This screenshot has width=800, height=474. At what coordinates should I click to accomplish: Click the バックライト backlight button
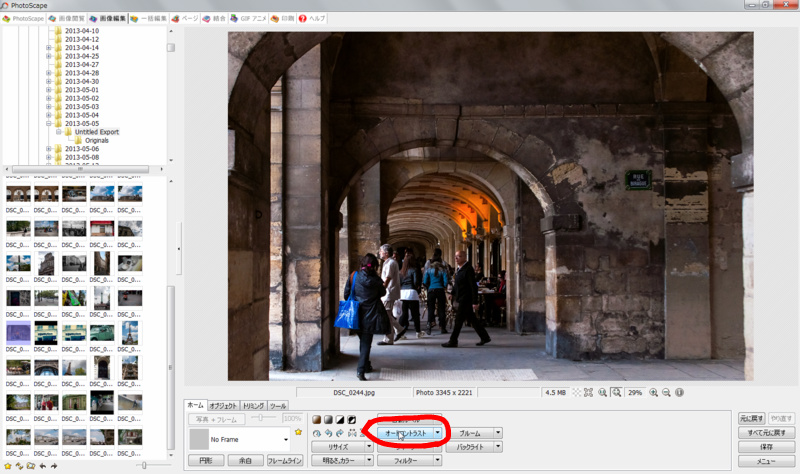[x=470, y=446]
